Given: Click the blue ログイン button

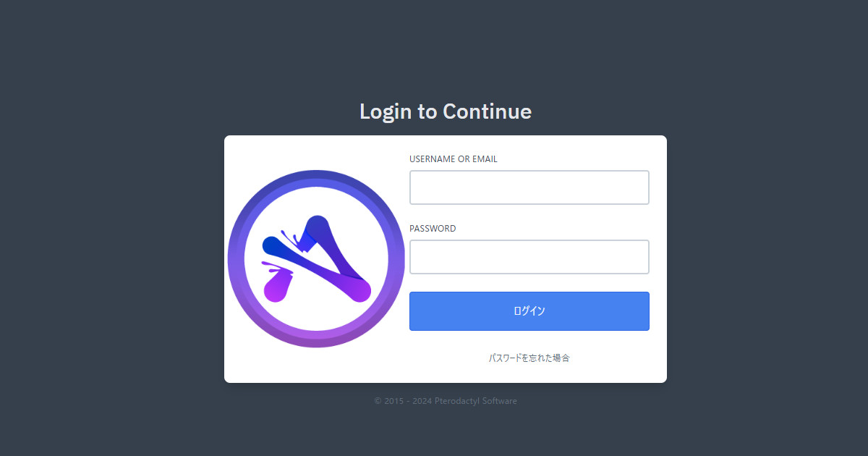Looking at the screenshot, I should [x=529, y=311].
